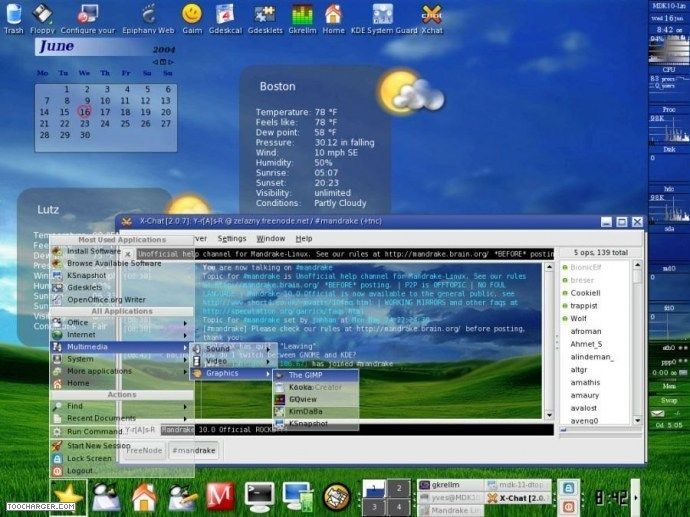Launch KimDaBa from Graphics submenu
Image resolution: width=690 pixels, height=517 pixels.
tap(316, 412)
